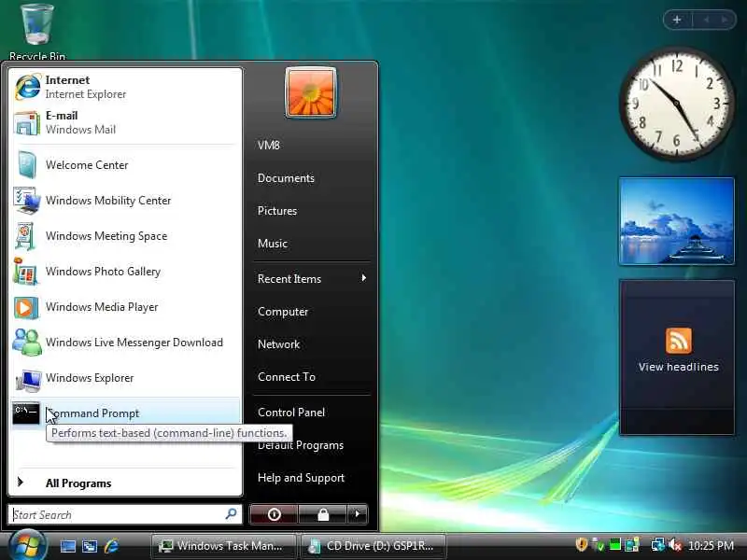The image size is (747, 560).
Task: Open Control Panel
Action: pos(291,413)
